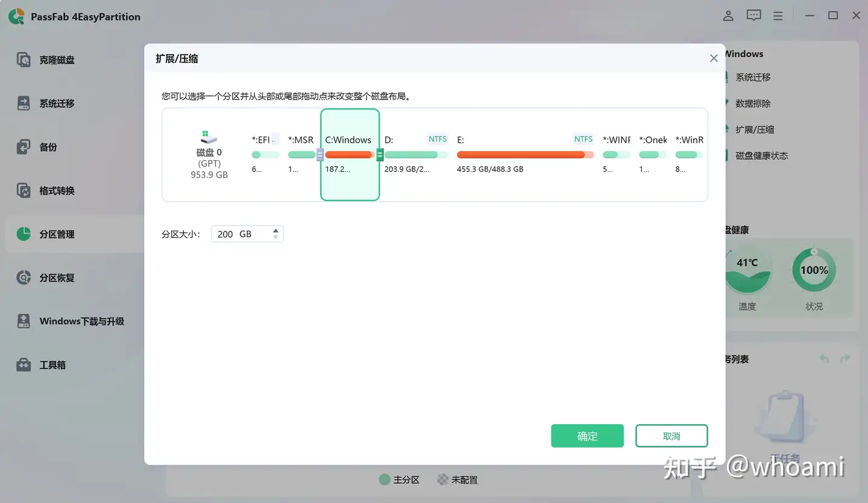Click the 备份 backup icon

pyautogui.click(x=24, y=147)
